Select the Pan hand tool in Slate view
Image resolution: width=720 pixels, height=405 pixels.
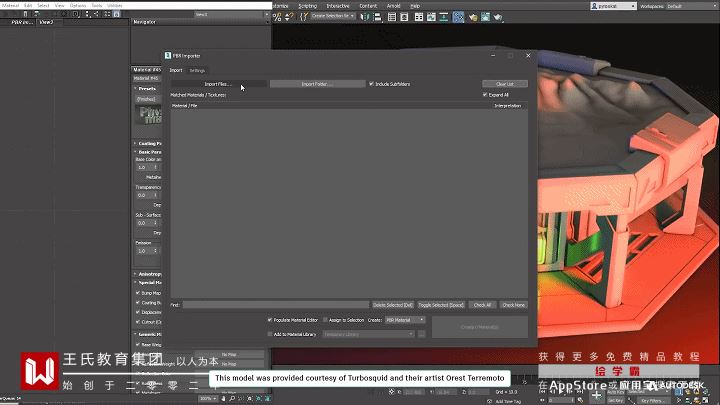[x=223, y=399]
